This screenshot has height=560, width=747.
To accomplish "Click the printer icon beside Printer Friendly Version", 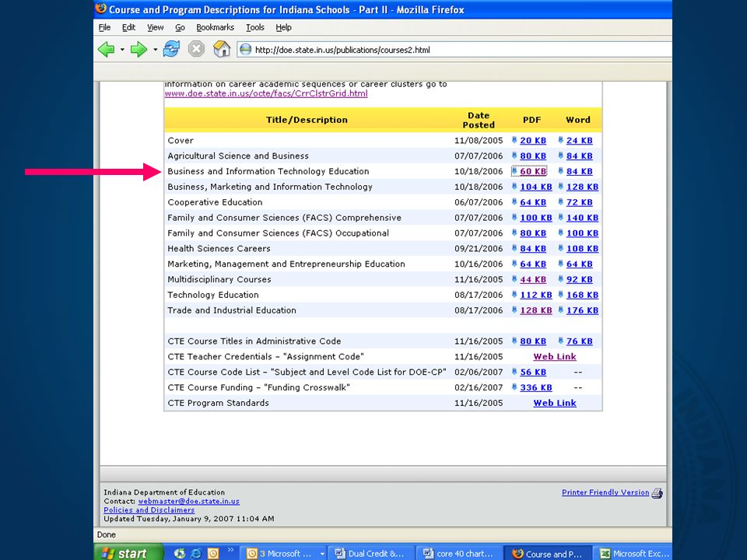I will [658, 493].
